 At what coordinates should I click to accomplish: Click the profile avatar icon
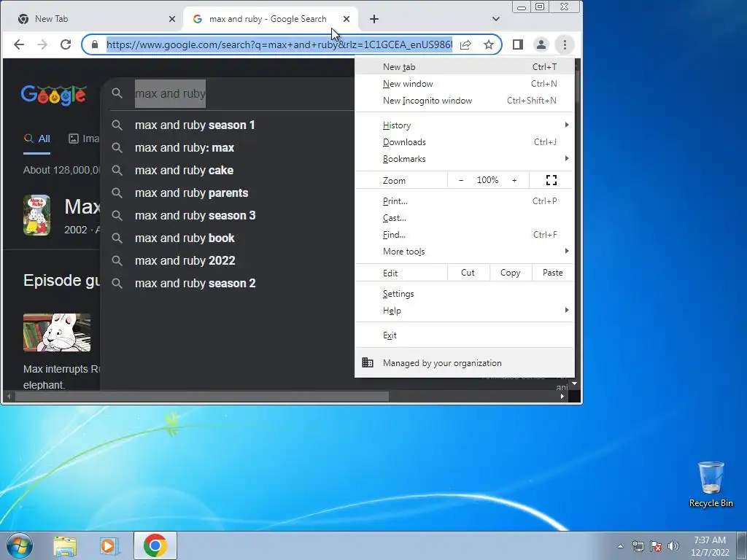[x=541, y=44]
